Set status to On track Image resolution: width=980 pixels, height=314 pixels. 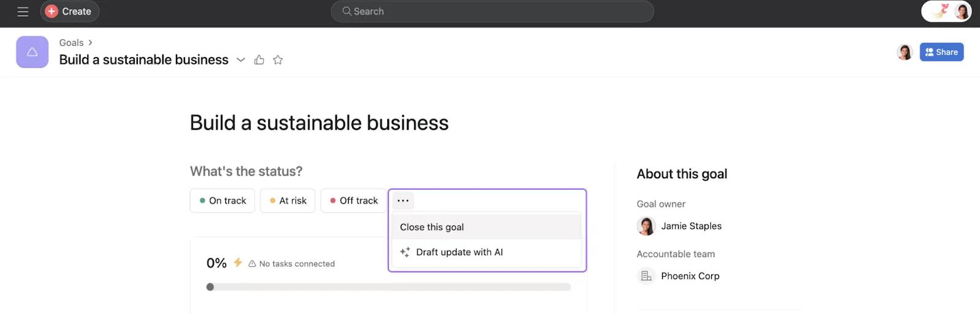click(x=222, y=201)
